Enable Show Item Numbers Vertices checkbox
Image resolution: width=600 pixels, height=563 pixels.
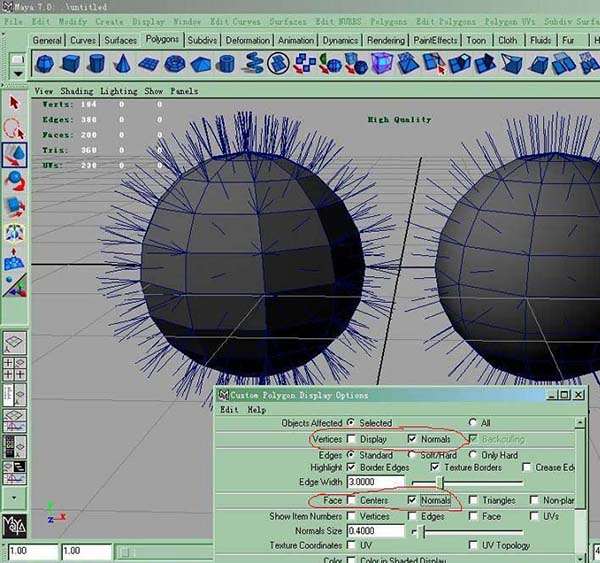tap(351, 516)
